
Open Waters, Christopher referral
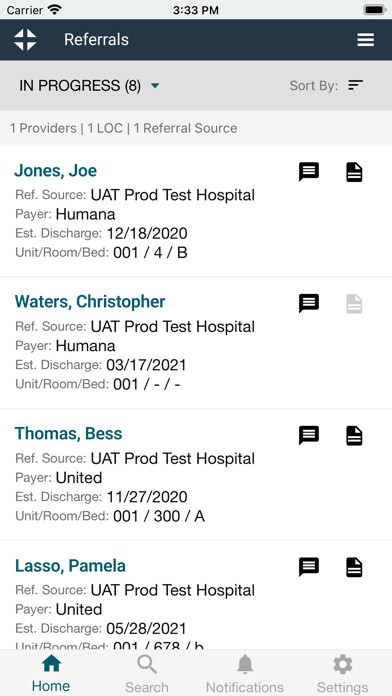click(90, 302)
